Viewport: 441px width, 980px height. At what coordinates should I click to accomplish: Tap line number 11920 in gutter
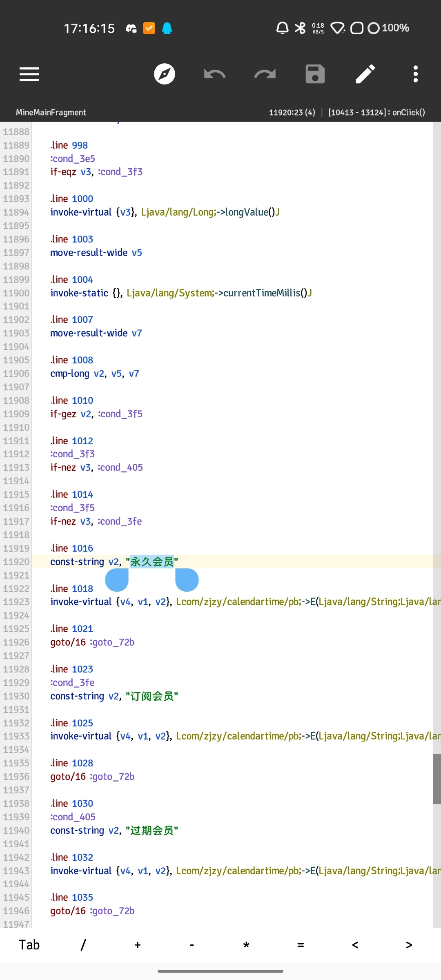click(16, 562)
